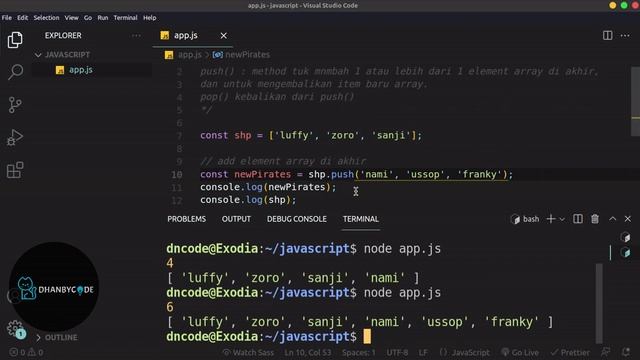
Task: Click console.log(shp) on line 12
Action: click(x=248, y=200)
